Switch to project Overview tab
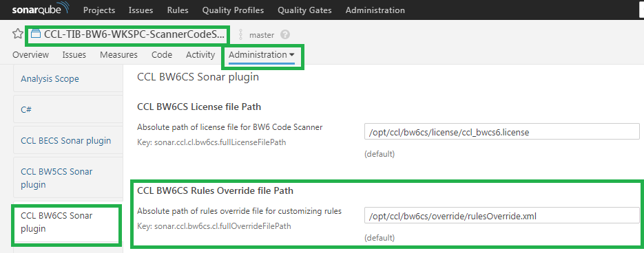644x253 pixels. (x=31, y=54)
